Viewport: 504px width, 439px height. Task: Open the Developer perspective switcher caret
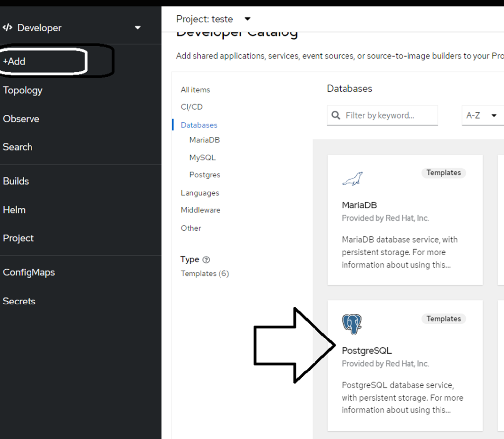138,28
